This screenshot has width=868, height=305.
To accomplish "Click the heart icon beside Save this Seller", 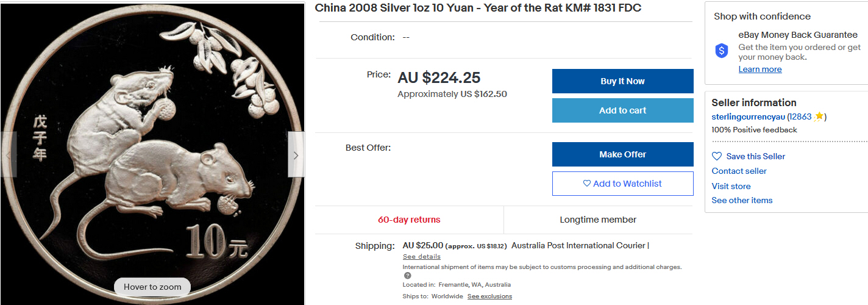I will point(717,156).
